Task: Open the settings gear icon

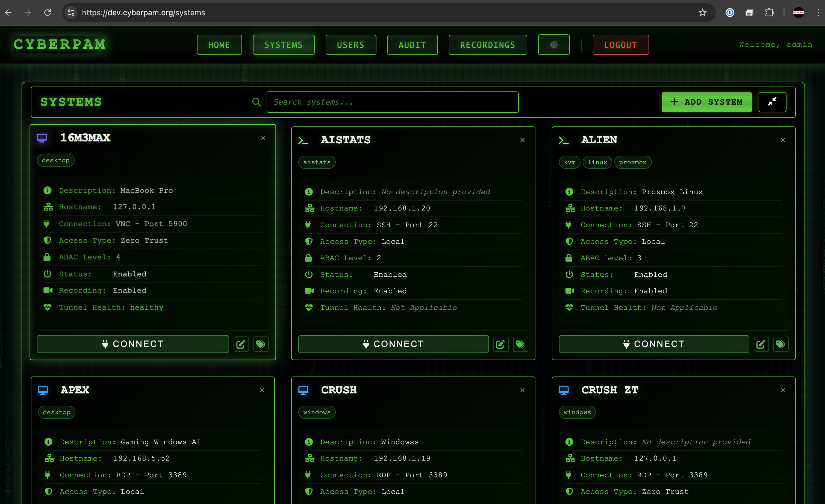Action: pos(554,45)
